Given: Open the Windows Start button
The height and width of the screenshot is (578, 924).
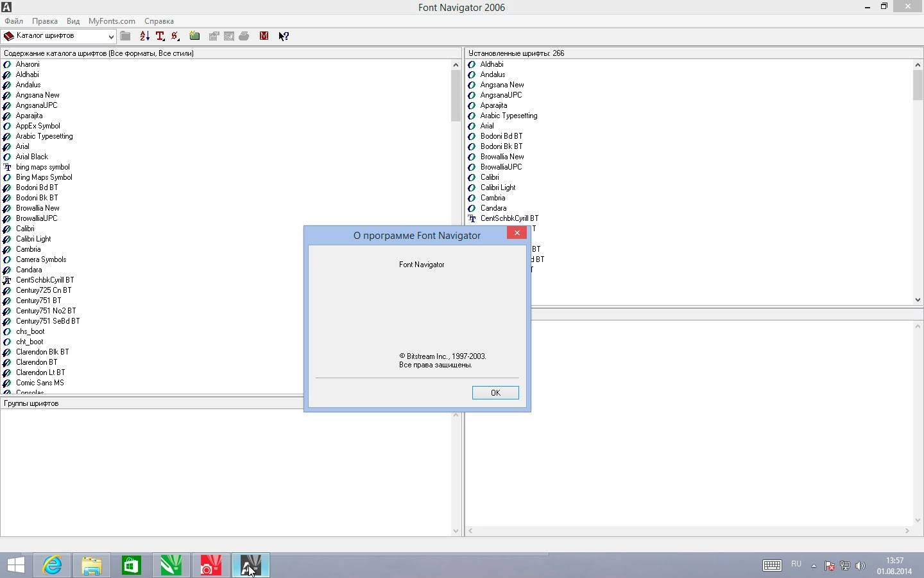Looking at the screenshot, I should 15,565.
